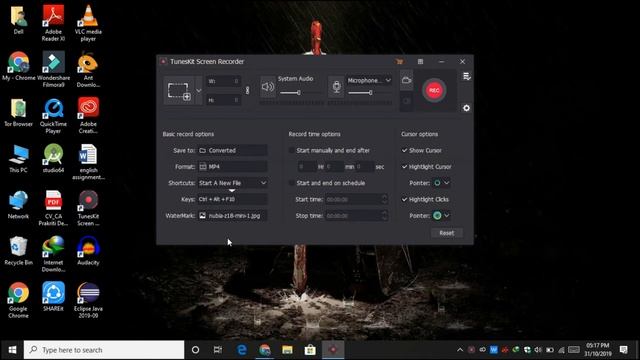Toggle the System Audio speaker icon
The height and width of the screenshot is (360, 640).
[268, 87]
